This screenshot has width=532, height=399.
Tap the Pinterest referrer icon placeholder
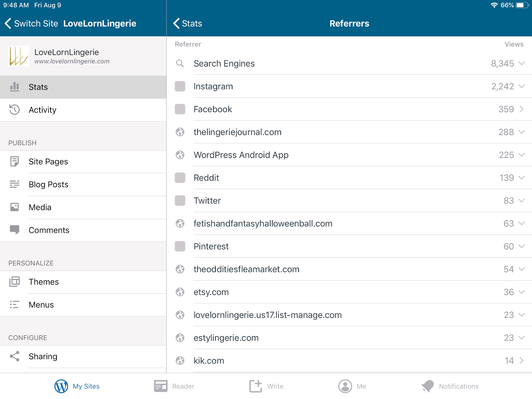point(180,246)
